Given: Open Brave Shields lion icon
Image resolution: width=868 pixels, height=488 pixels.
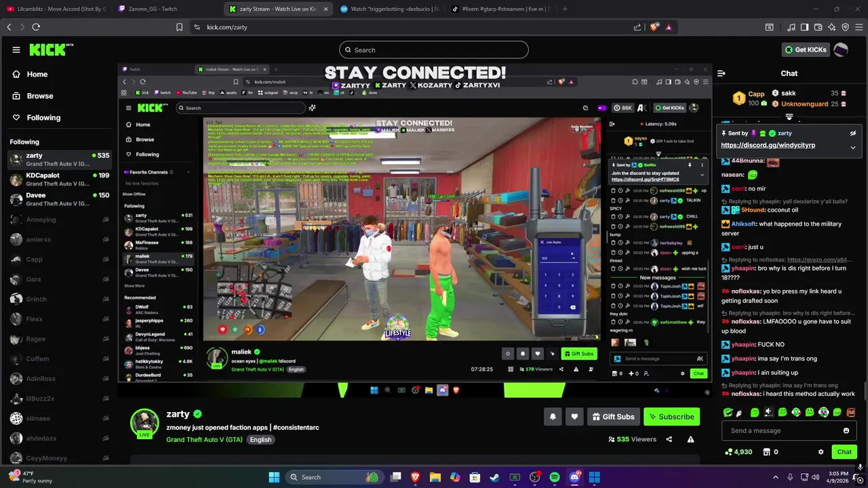Looking at the screenshot, I should [654, 27].
